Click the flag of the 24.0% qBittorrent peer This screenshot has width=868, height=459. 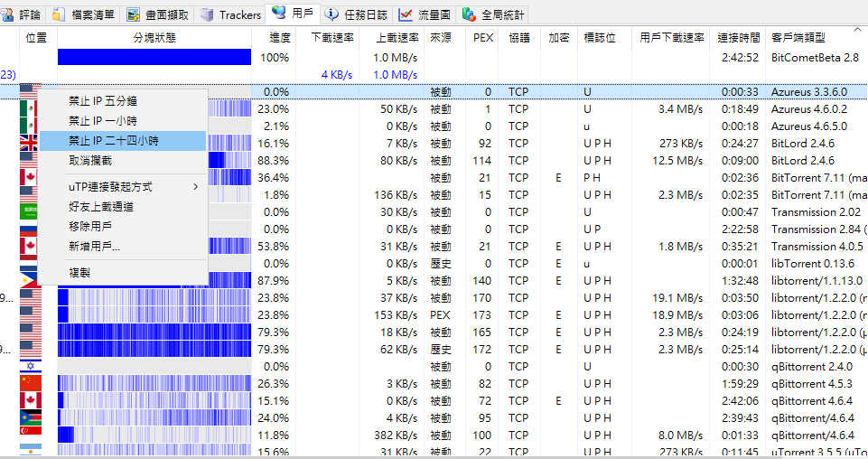(31, 418)
